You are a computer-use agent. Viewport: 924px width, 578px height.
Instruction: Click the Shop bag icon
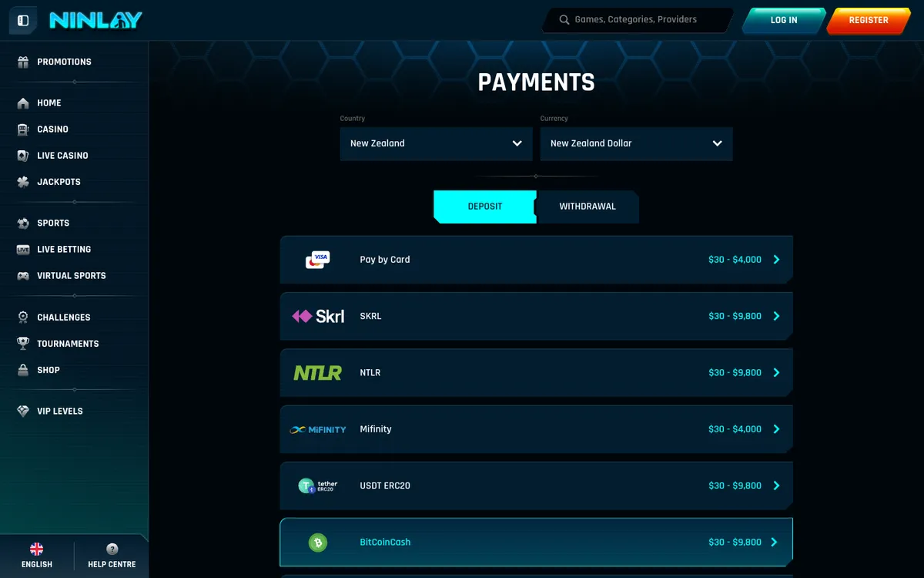pyautogui.click(x=23, y=370)
